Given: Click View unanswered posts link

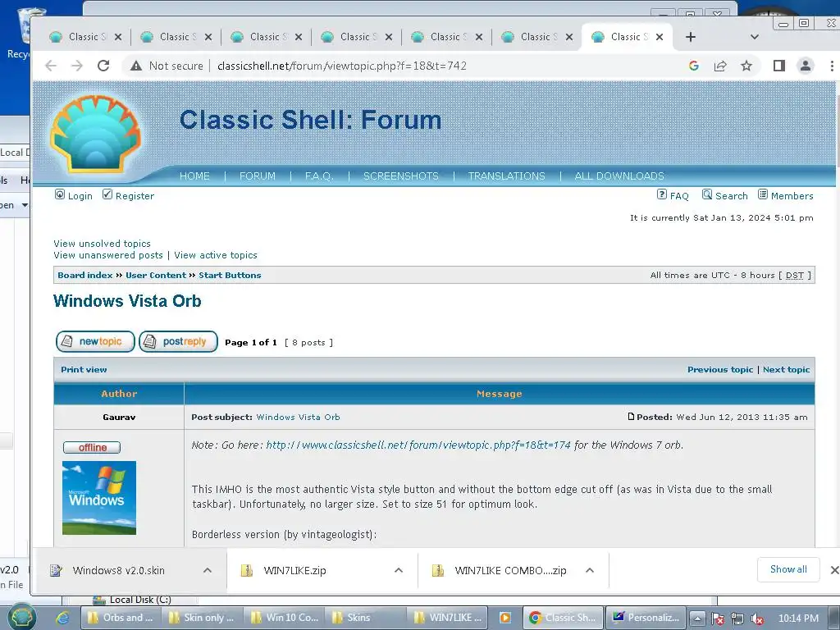Looking at the screenshot, I should (x=108, y=255).
